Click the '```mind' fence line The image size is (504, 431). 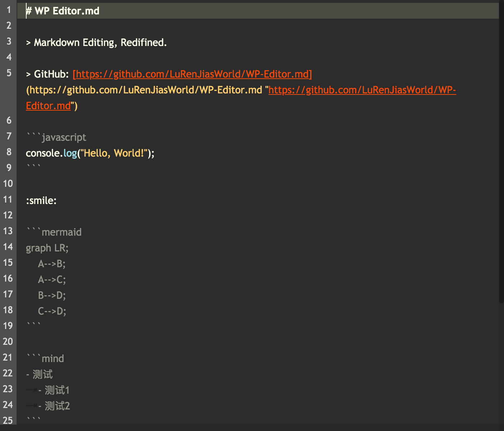(45, 358)
